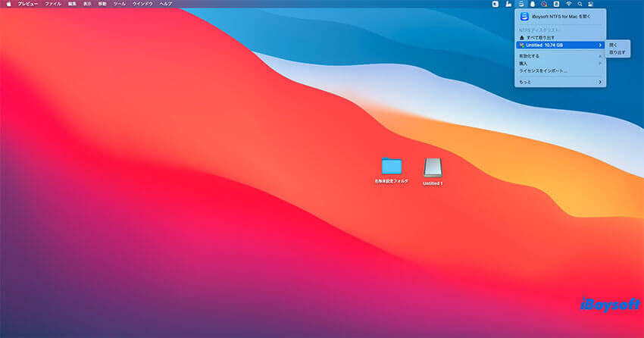Select the Untitled 1 drive icon on desktop
This screenshot has height=338, width=644.
[433, 167]
